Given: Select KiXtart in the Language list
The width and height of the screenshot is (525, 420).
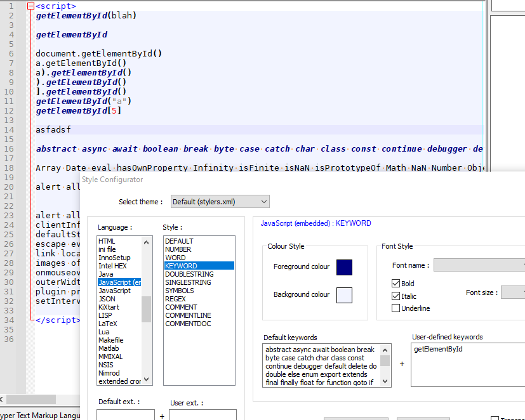Looking at the screenshot, I should click(109, 307).
